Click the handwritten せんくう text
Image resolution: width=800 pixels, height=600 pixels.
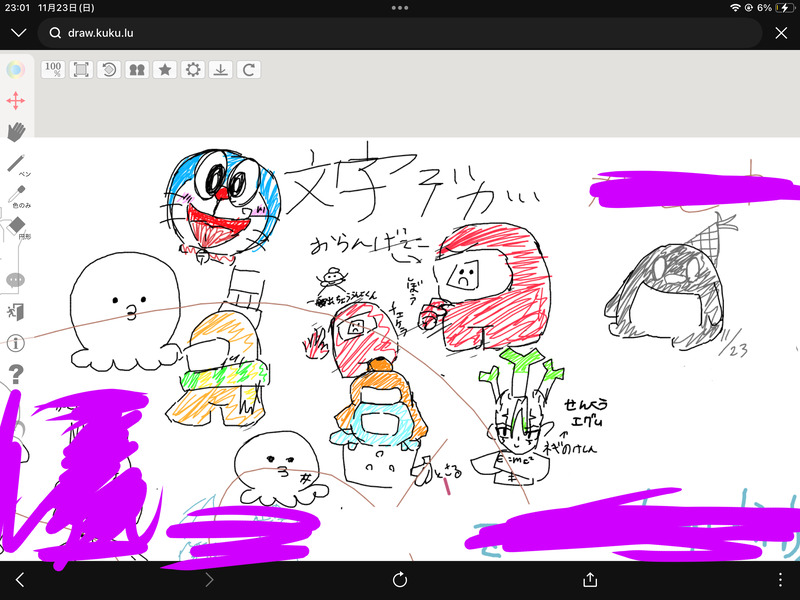[586, 405]
